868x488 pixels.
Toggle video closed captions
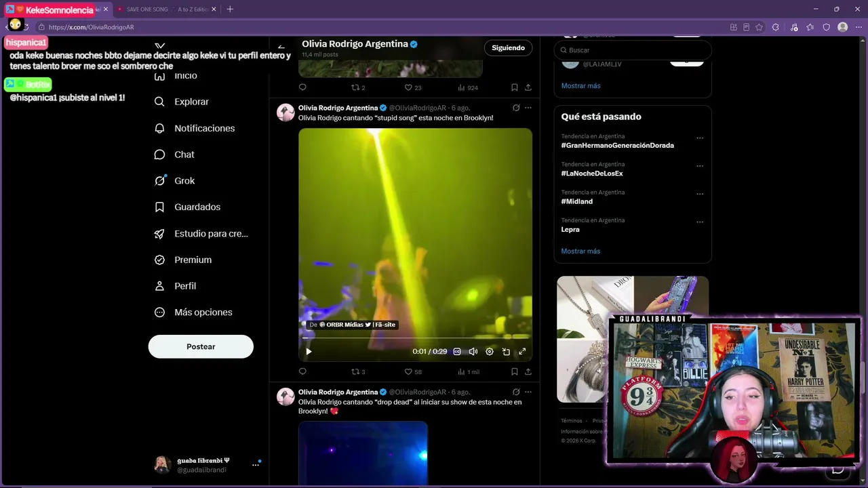(x=457, y=352)
